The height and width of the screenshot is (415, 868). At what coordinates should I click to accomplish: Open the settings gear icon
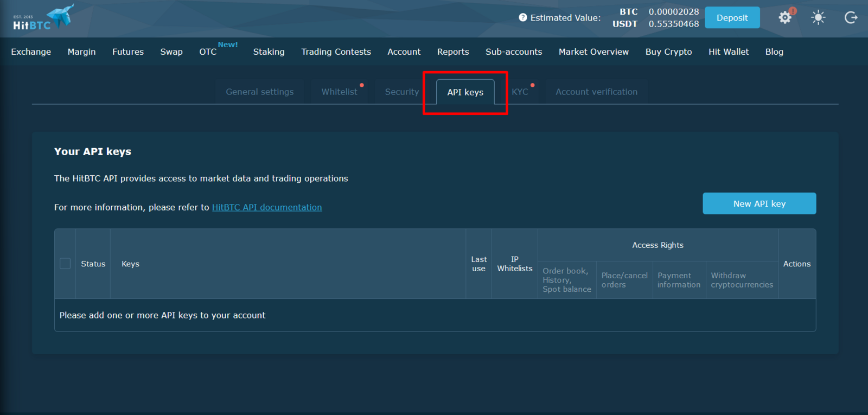click(785, 18)
